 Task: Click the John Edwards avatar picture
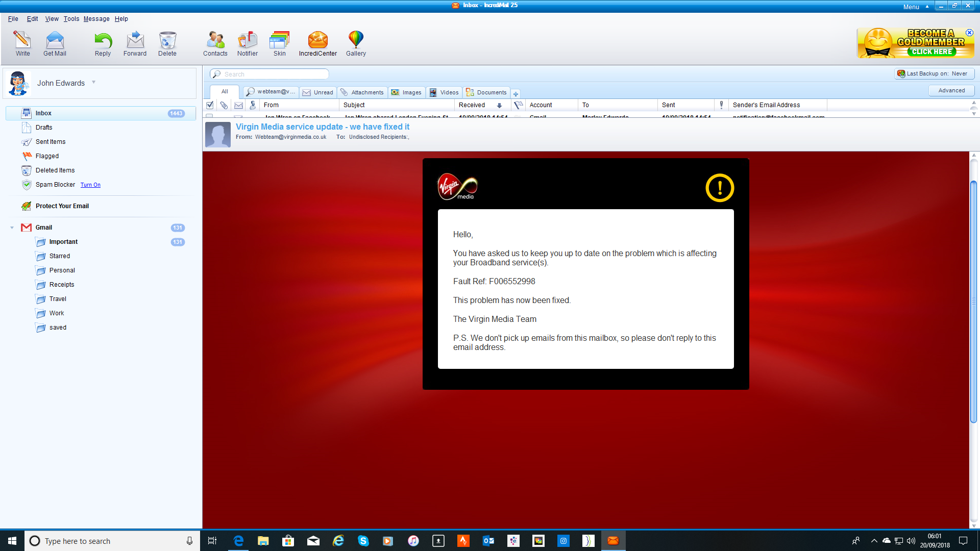coord(18,83)
